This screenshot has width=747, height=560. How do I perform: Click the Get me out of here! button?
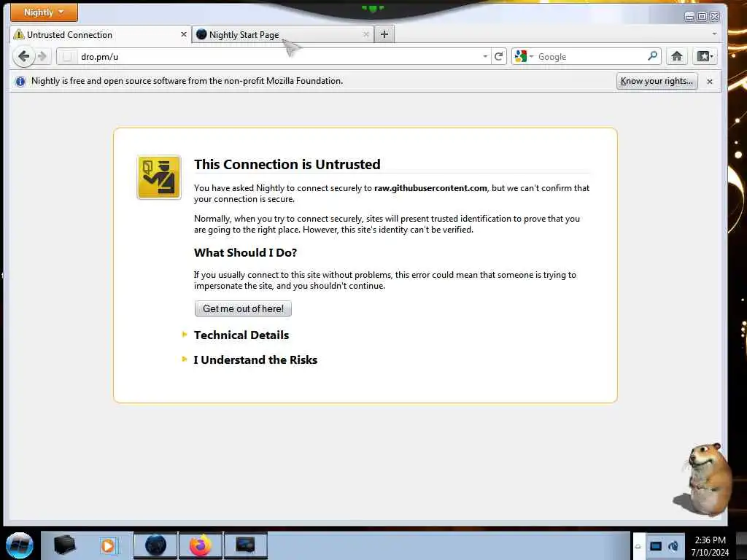click(243, 308)
